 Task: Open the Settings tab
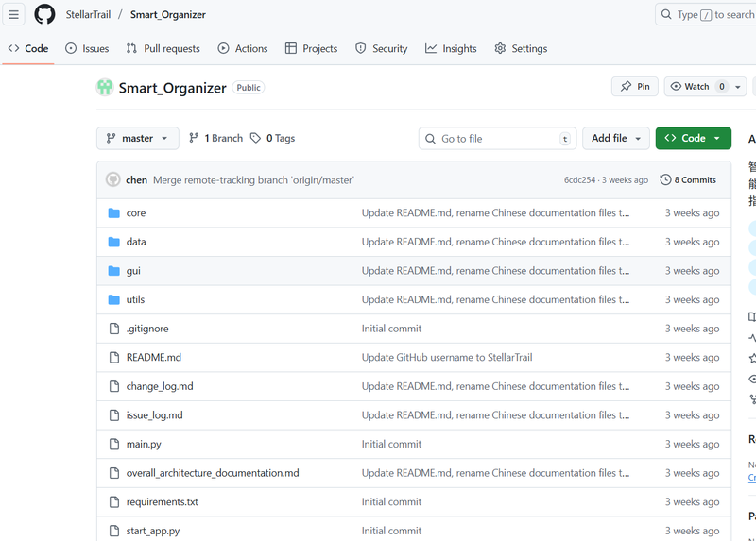(521, 48)
